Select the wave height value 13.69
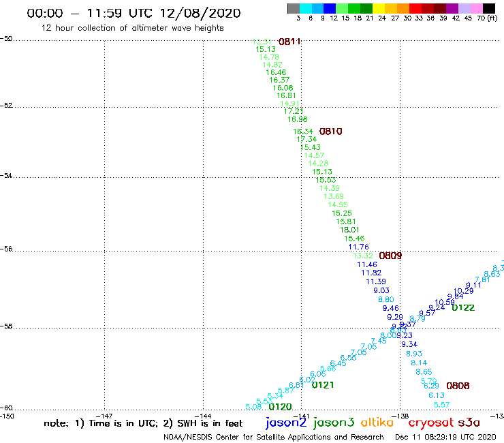The height and width of the screenshot is (443, 504). point(334,196)
